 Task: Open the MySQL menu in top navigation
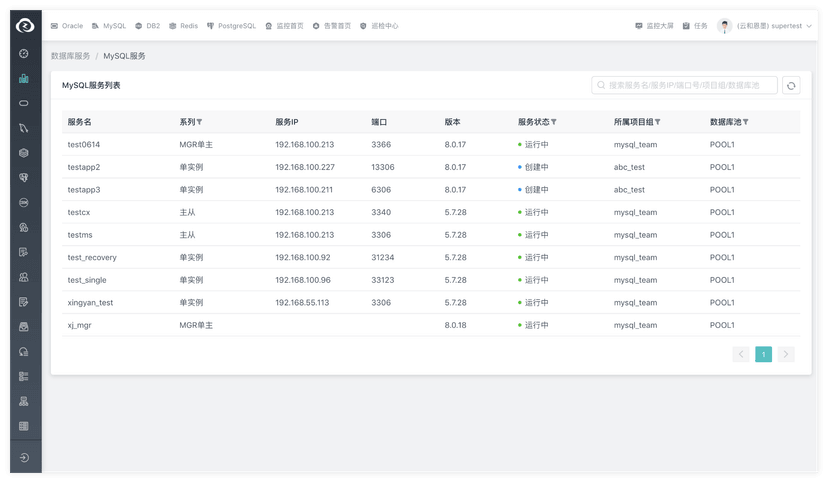[x=109, y=26]
